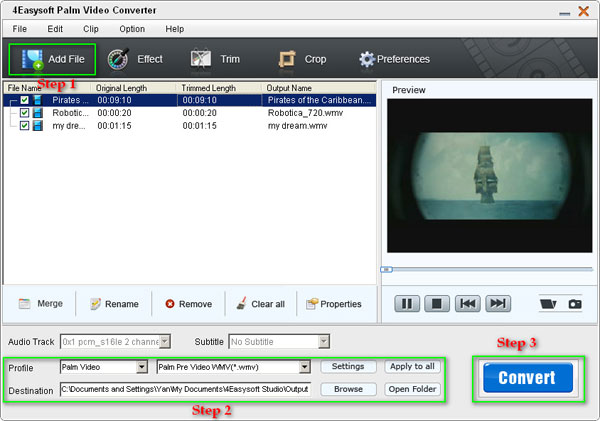Open the Clip menu
Image resolution: width=600 pixels, height=421 pixels.
click(91, 29)
